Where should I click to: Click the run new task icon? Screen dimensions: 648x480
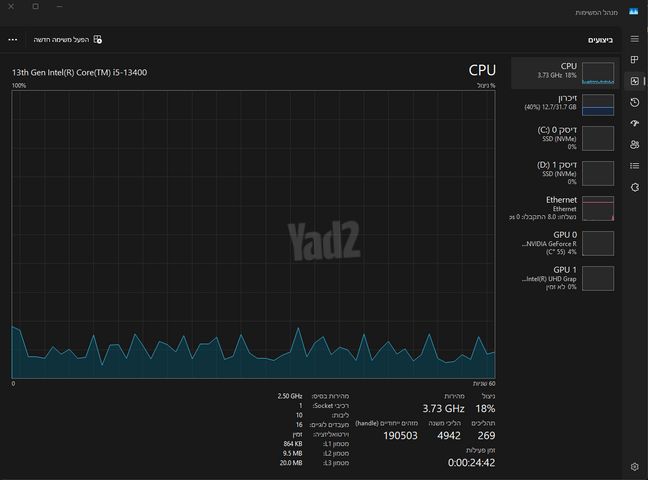coord(98,39)
